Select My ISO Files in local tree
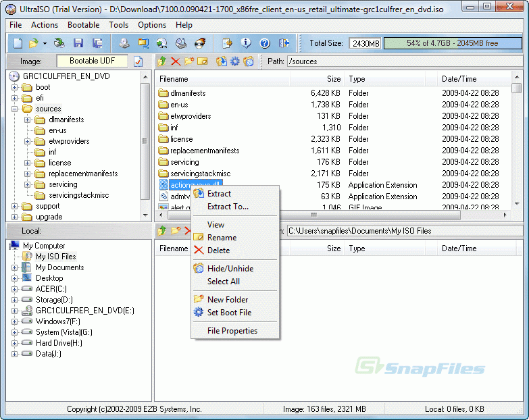529x420 pixels. 55,257
